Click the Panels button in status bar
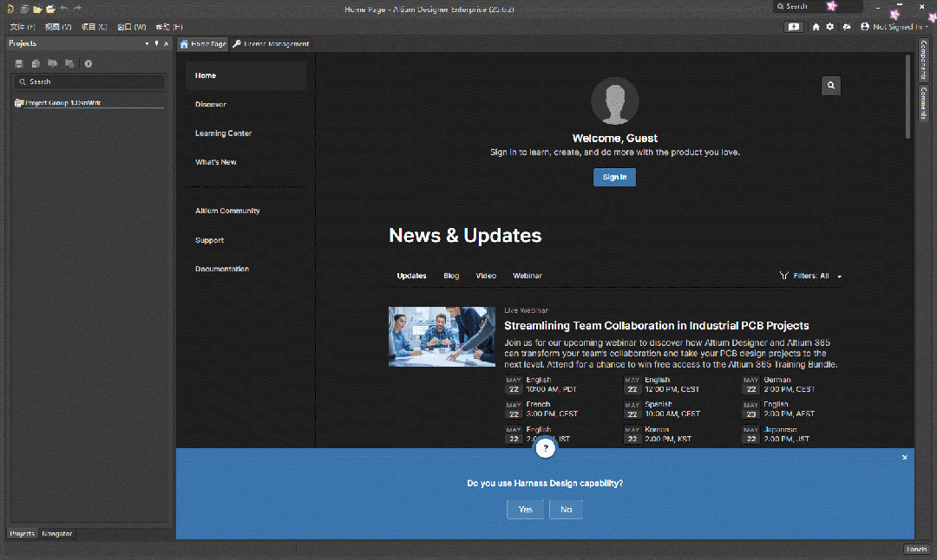This screenshot has height=560, width=937. pos(916,550)
